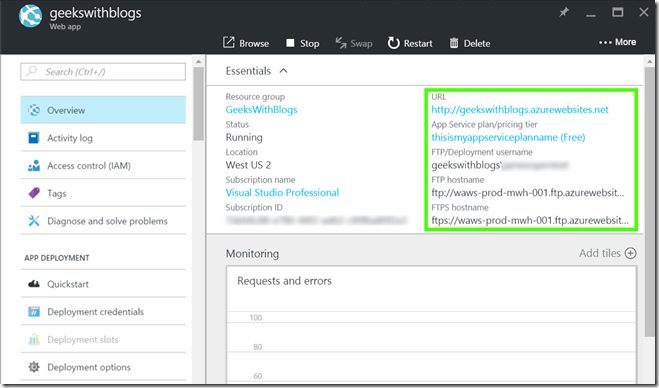This screenshot has height=388, width=659.
Task: Click the main panel scrollbar thumb
Action: tap(649, 203)
